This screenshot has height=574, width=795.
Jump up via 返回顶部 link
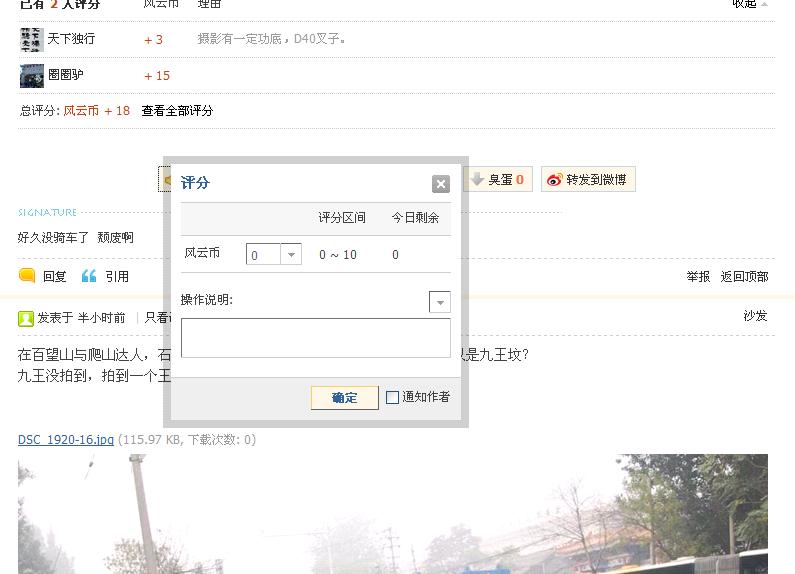pos(744,276)
